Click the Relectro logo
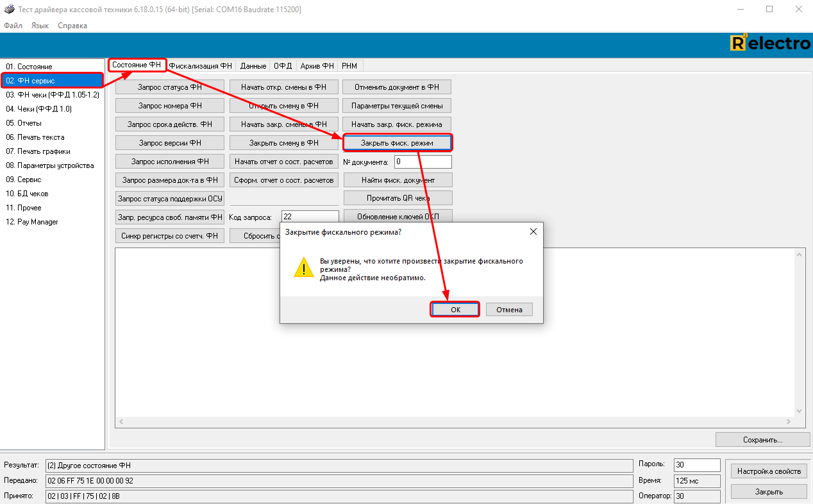This screenshot has width=813, height=504. point(769,44)
